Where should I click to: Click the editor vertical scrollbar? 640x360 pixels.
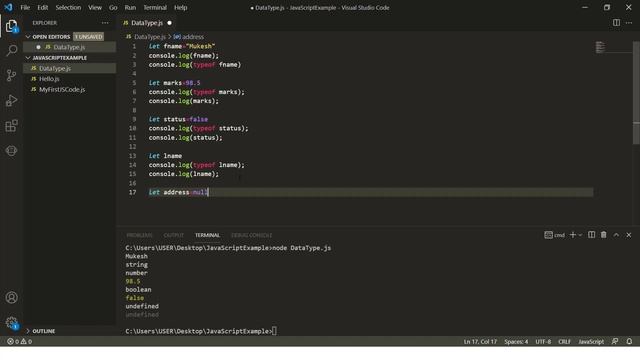pyautogui.click(x=636, y=93)
